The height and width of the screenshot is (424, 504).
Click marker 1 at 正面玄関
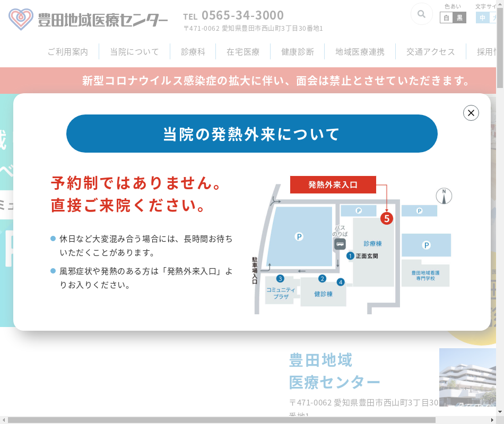coord(350,255)
